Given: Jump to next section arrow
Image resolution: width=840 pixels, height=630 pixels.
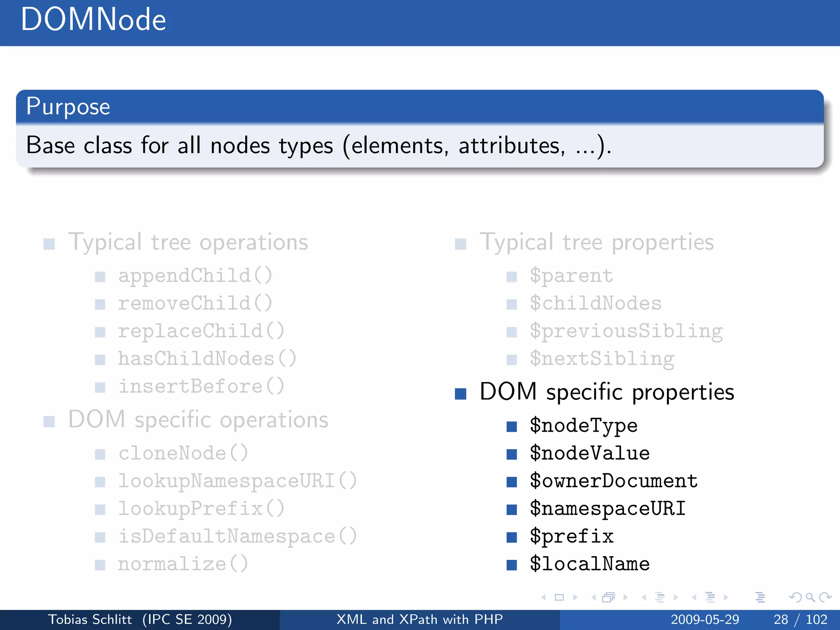Looking at the screenshot, I should click(x=726, y=597).
